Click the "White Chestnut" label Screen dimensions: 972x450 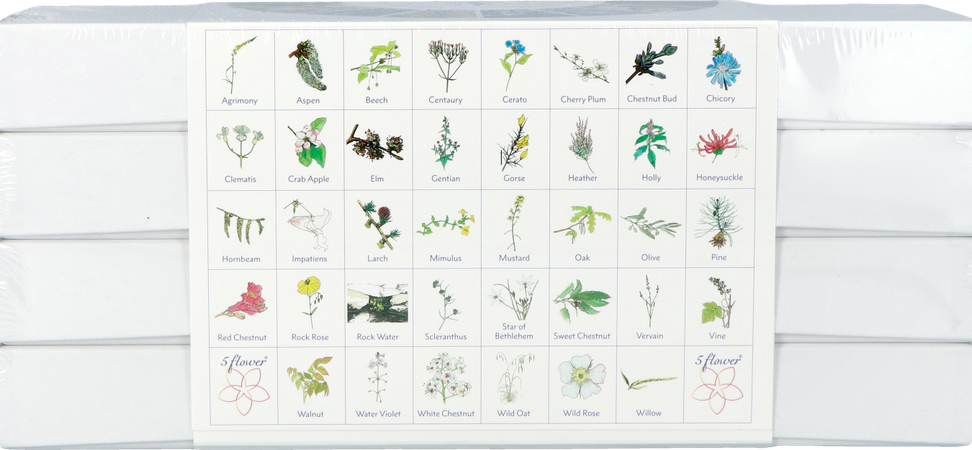pos(446,413)
